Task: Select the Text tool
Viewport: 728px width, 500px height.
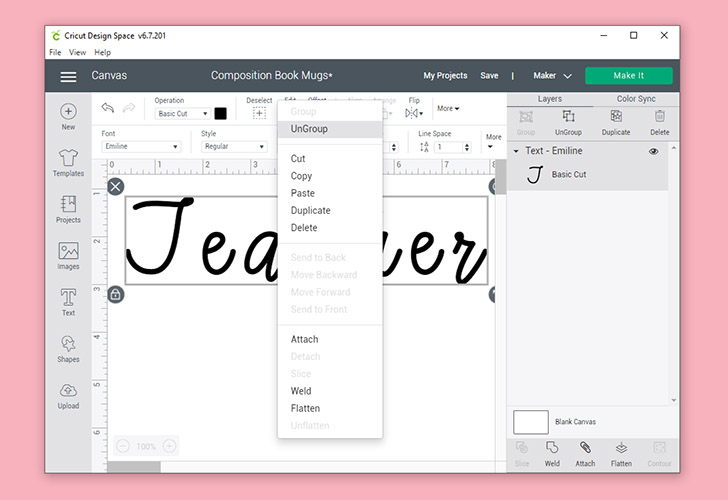Action: (68, 297)
